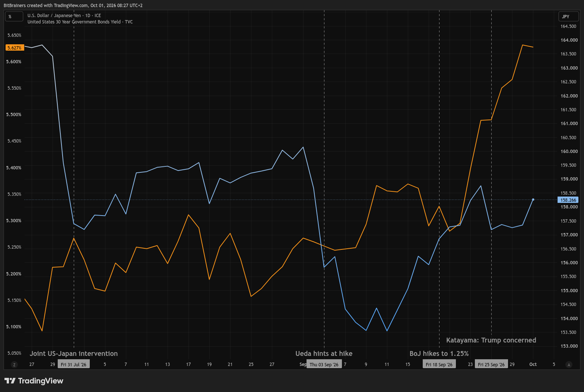Click the Katayama: Trump concerned annotation
Image resolution: width=584 pixels, height=392 pixels.
pyautogui.click(x=491, y=340)
